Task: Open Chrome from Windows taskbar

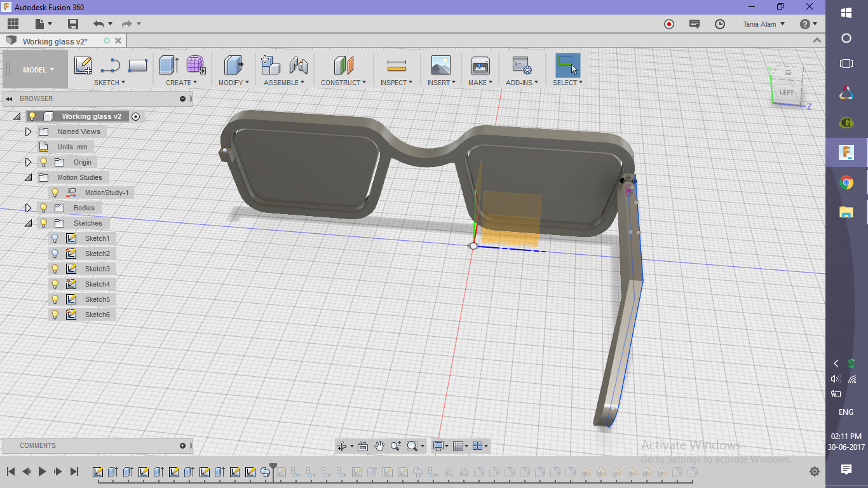Action: pos(846,183)
